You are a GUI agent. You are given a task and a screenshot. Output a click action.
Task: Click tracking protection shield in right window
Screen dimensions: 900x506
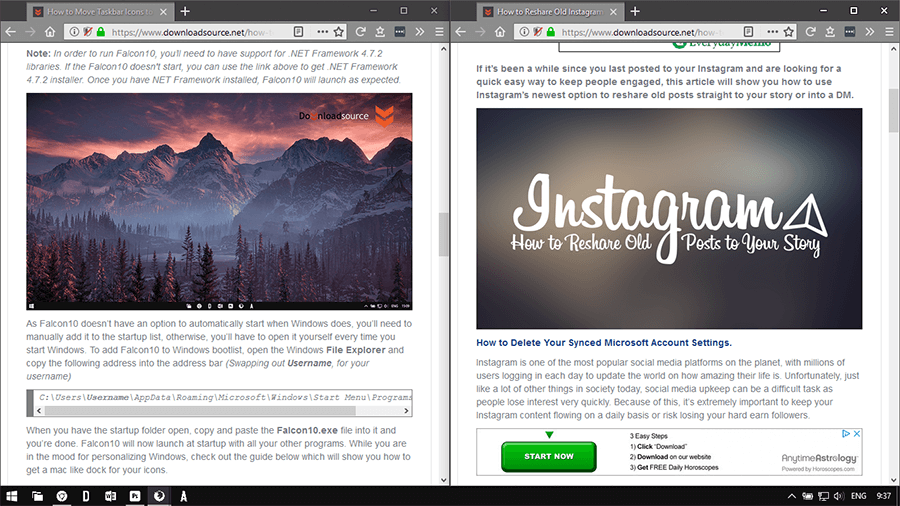[537, 32]
